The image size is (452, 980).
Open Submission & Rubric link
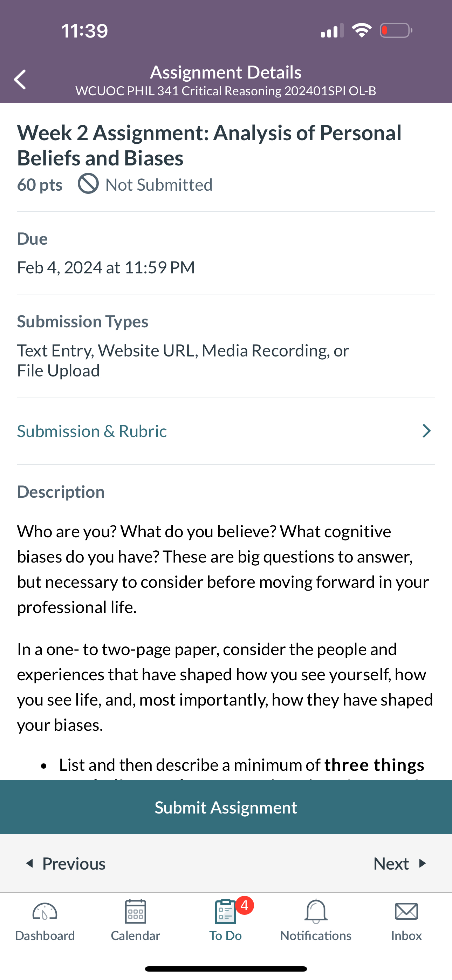(x=92, y=431)
